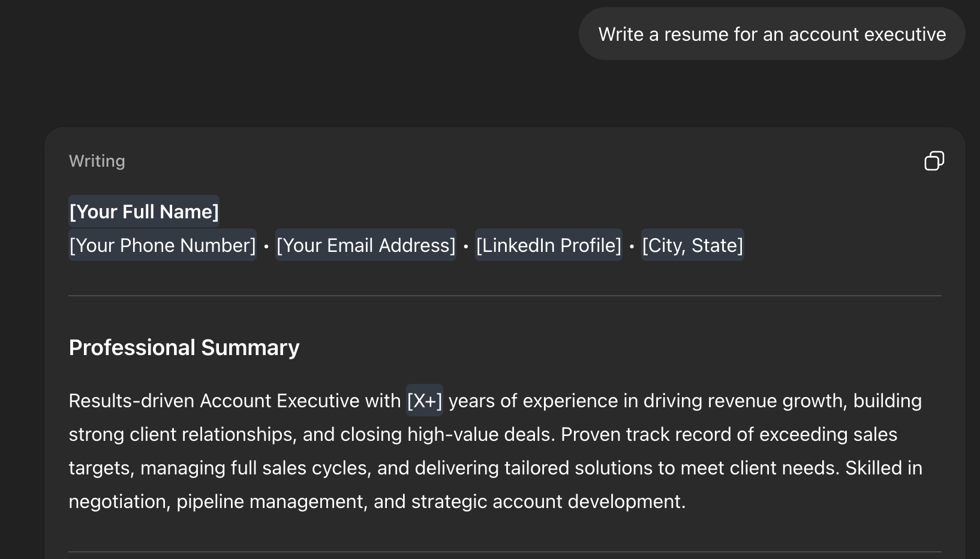Click the copy icon in the Writing card

pos(934,161)
